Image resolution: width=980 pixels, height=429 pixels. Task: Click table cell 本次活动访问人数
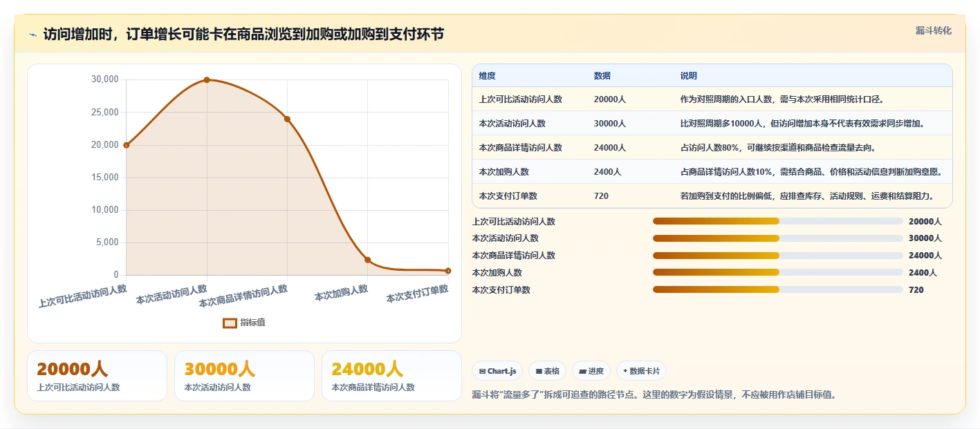[x=512, y=124]
